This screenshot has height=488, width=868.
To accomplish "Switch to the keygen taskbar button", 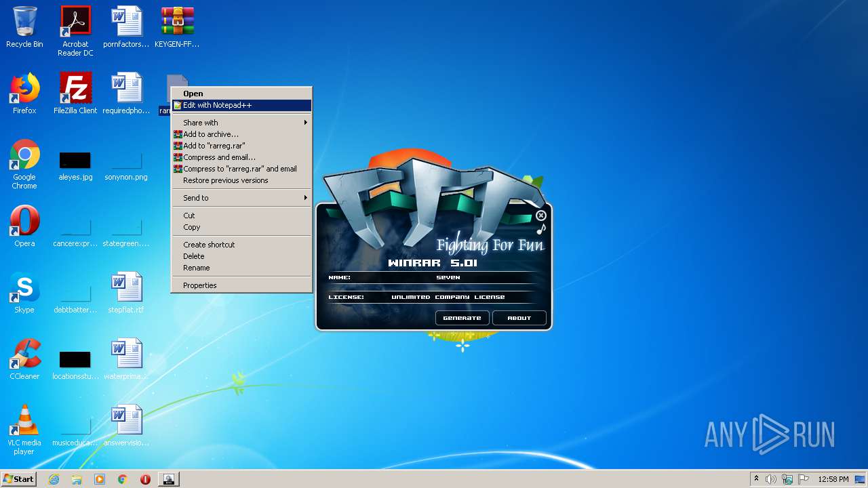I will [x=169, y=479].
